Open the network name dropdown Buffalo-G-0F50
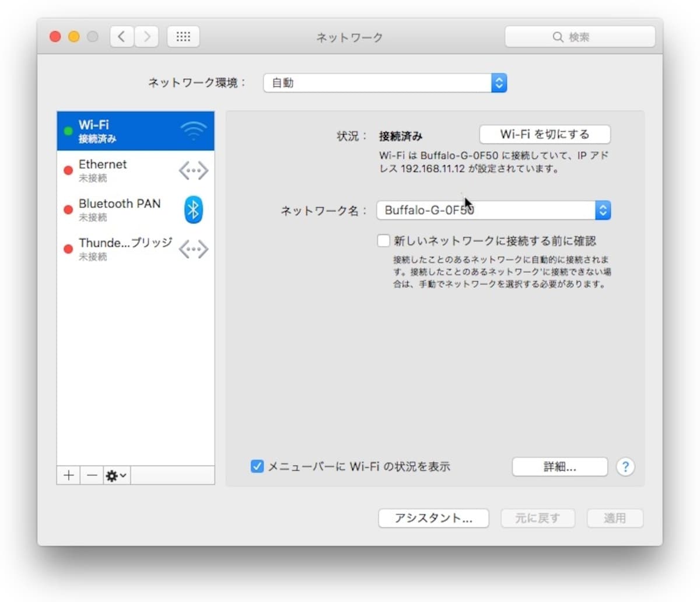This screenshot has height=602, width=700. point(494,210)
